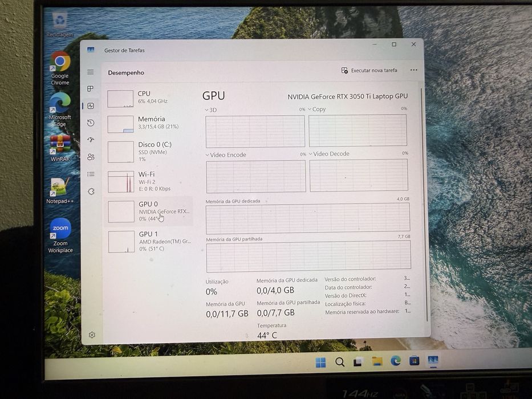Screen dimensions: 532x399
Task: Select the Performance page icon in sidebar
Action: point(91,106)
